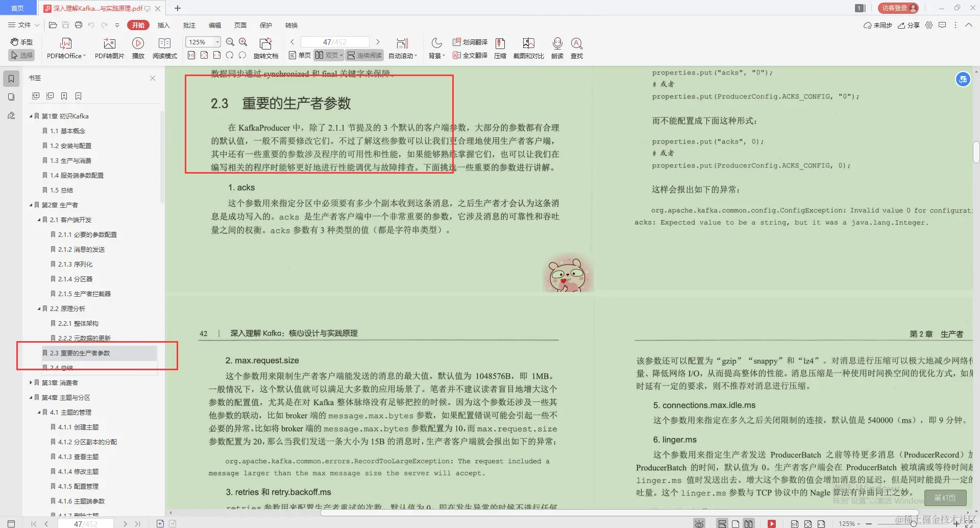Start 播放 slideshow playback
This screenshot has height=528, width=980.
pos(138,47)
